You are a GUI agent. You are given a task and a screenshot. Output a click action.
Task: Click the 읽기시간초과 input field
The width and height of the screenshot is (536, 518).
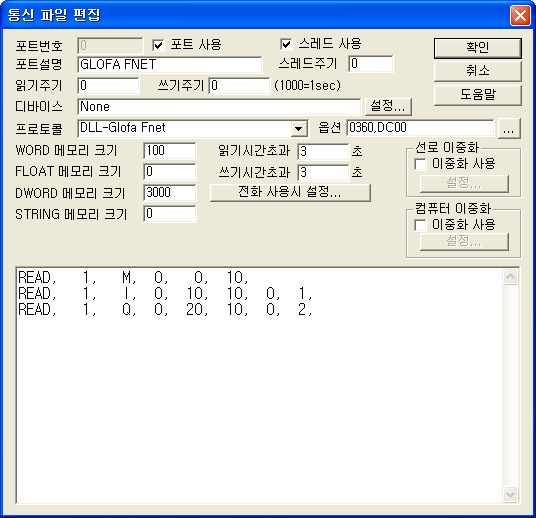323,151
